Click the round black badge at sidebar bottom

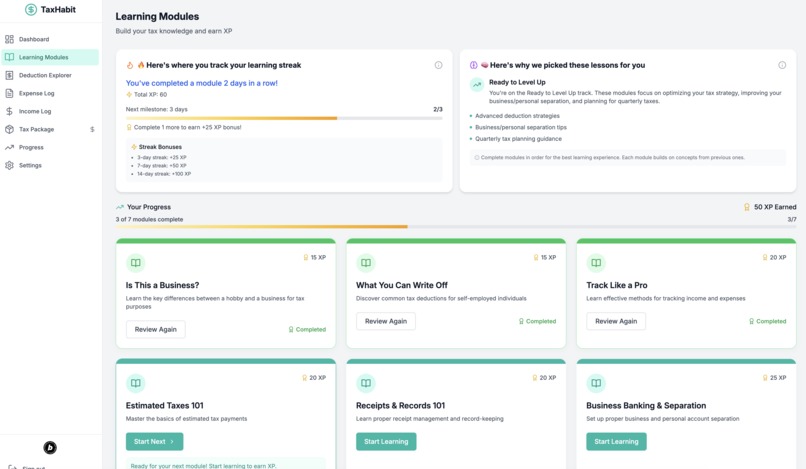tap(50, 447)
